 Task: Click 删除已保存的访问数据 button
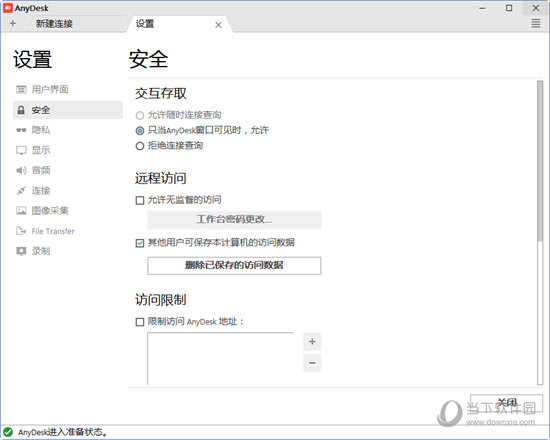[234, 266]
